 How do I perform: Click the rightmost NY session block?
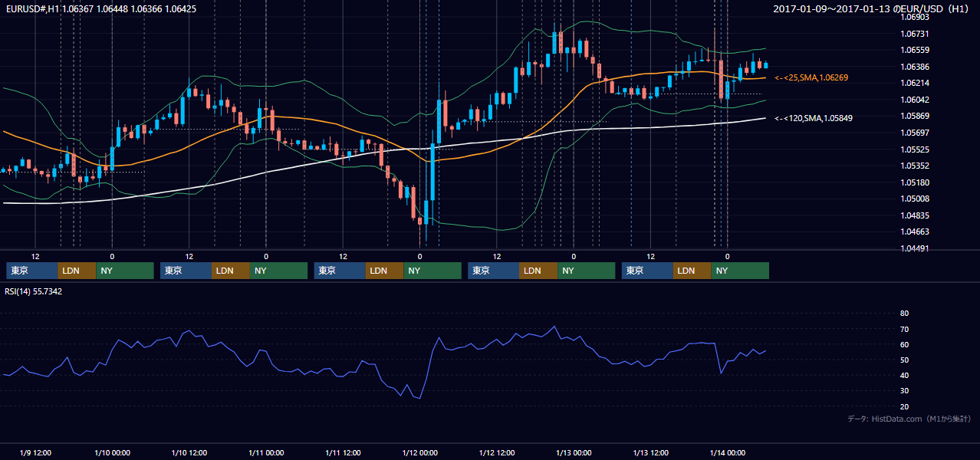point(740,271)
